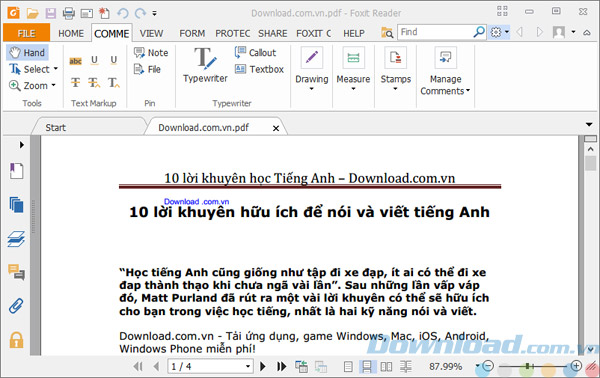The width and height of the screenshot is (600, 378).
Task: Go to the previous page
Action: click(x=156, y=367)
